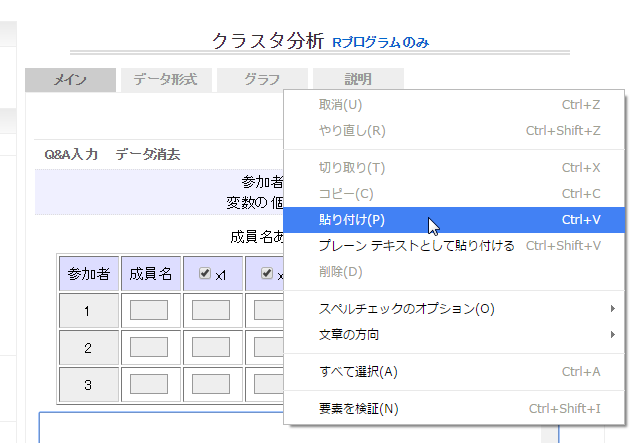Switch to the データ形式 tab
The height and width of the screenshot is (443, 636).
tap(166, 80)
